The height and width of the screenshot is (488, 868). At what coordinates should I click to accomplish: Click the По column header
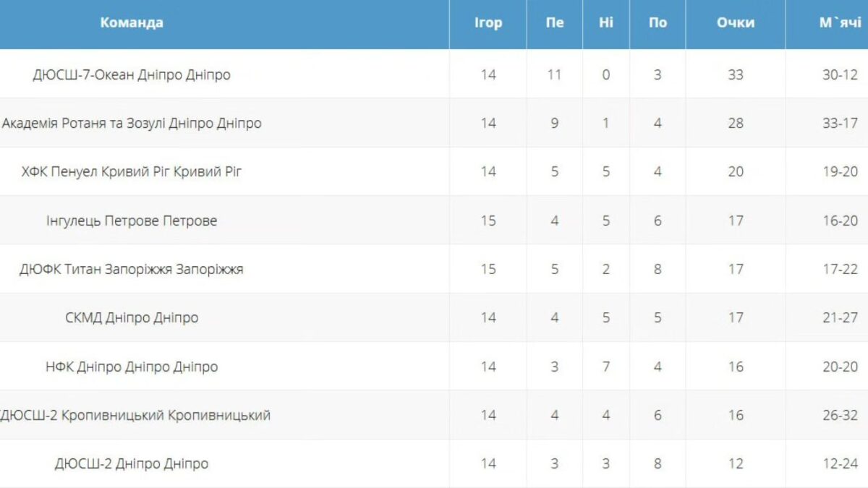(658, 23)
